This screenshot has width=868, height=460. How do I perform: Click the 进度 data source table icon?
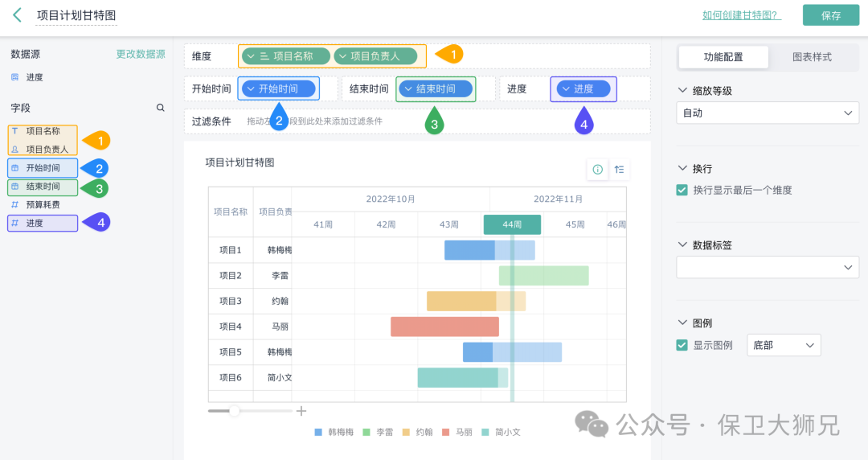tap(15, 77)
